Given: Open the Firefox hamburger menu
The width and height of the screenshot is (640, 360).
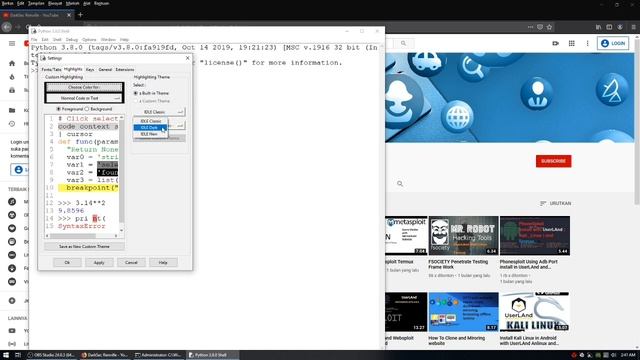Looking at the screenshot, I should pyautogui.click(x=633, y=27).
